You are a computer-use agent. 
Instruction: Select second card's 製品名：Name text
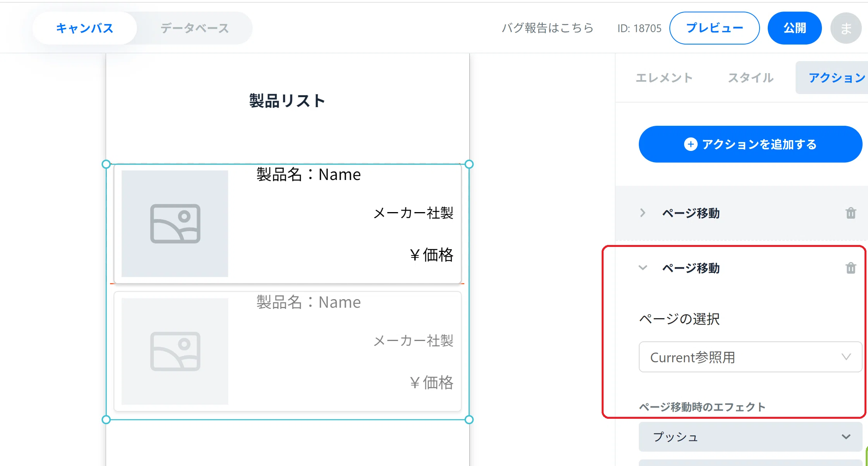(x=309, y=302)
